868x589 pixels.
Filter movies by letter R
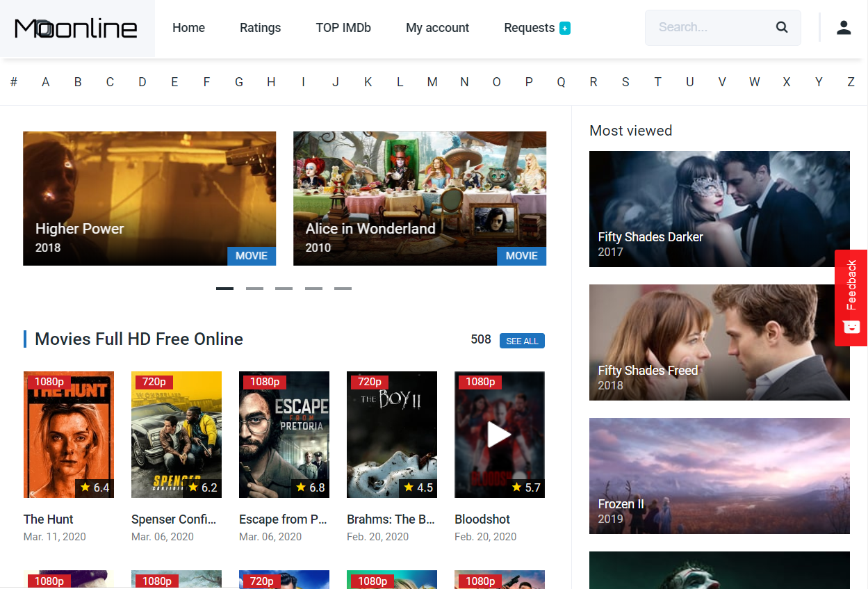pyautogui.click(x=593, y=82)
